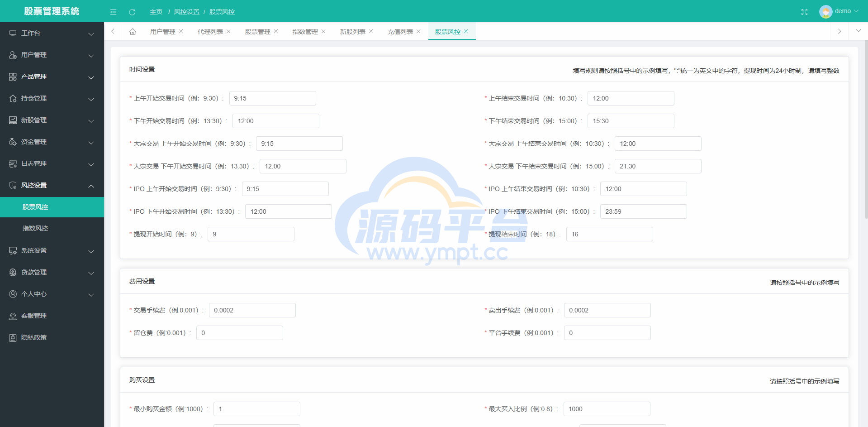
Task: Open the demo user dropdown
Action: (839, 11)
